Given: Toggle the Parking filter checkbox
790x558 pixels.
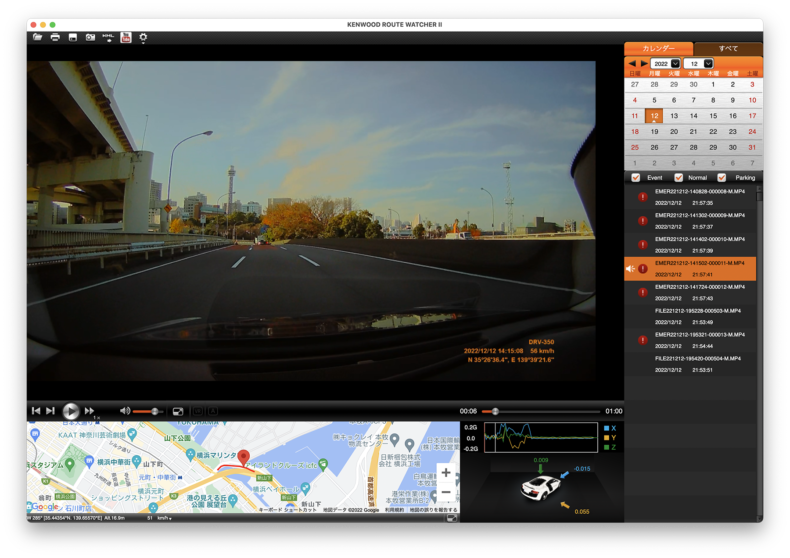Looking at the screenshot, I should click(722, 178).
